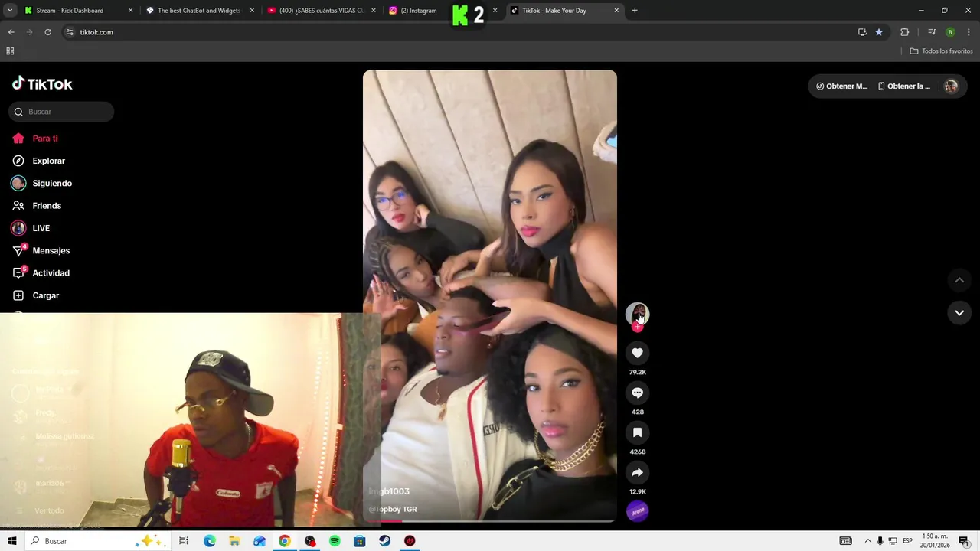Open the Chrome profile B avatar
This screenshot has width=980, height=551.
tap(950, 32)
